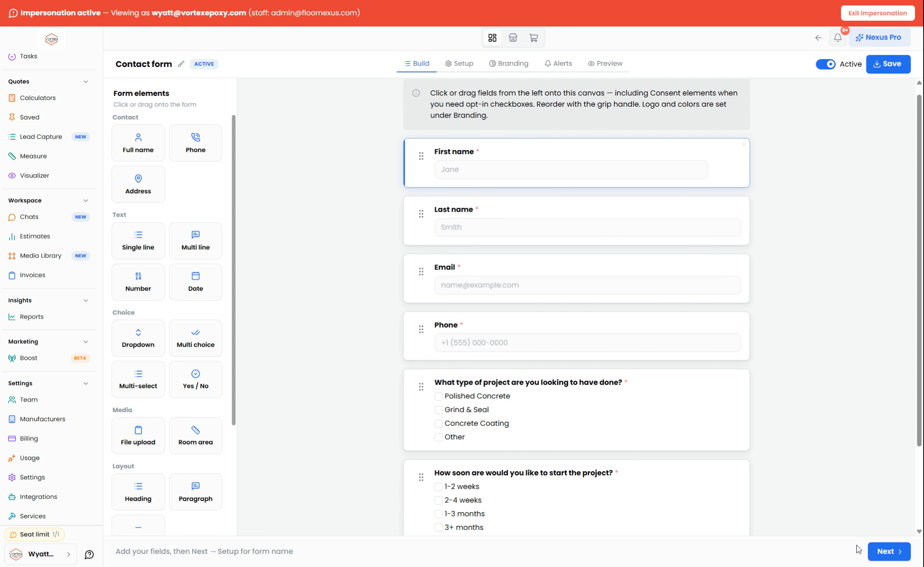Check the Grind & Seal option

click(x=438, y=410)
